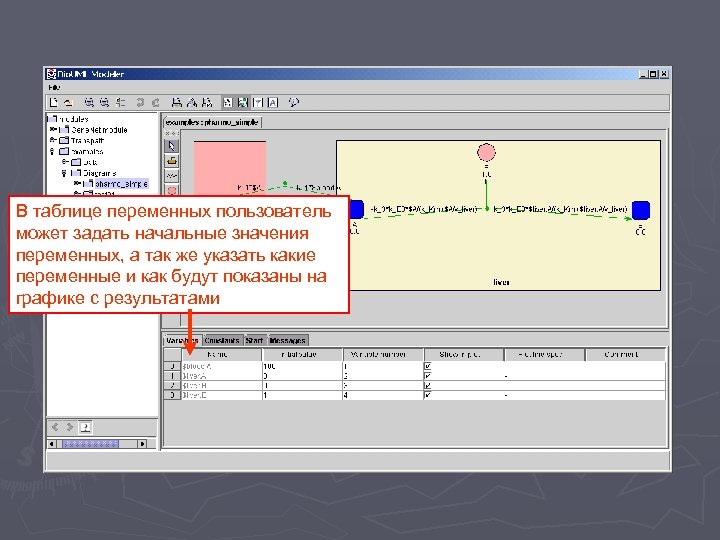Click the Open file toolbar icon
Image resolution: width=720 pixels, height=540 pixels.
[x=68, y=102]
